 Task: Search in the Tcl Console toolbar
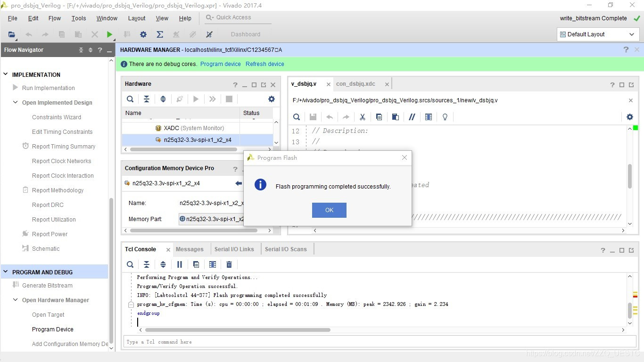click(x=130, y=264)
